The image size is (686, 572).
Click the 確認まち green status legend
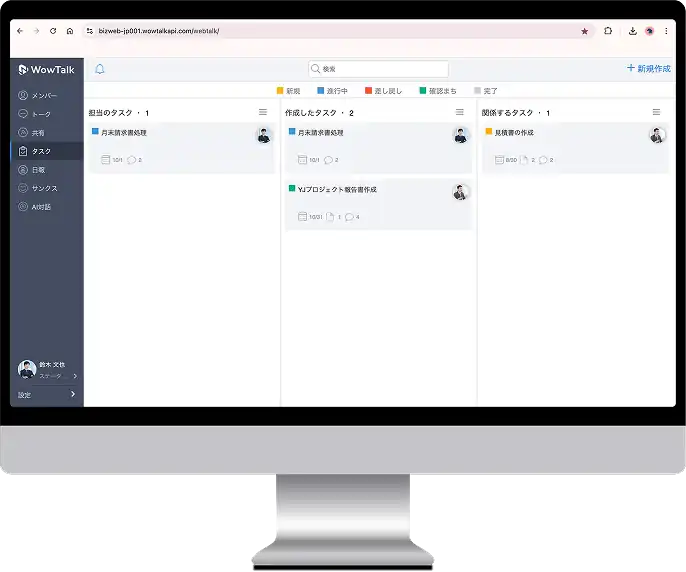click(x=438, y=91)
